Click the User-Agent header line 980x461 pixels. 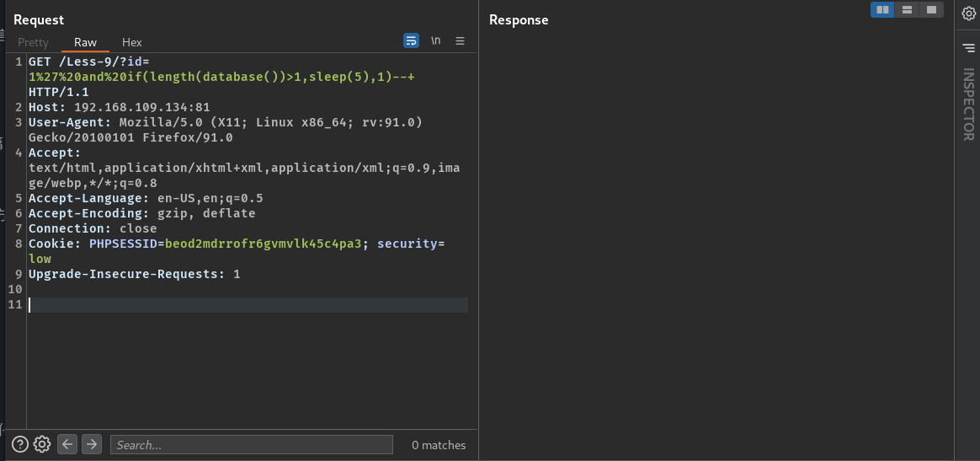[226, 122]
